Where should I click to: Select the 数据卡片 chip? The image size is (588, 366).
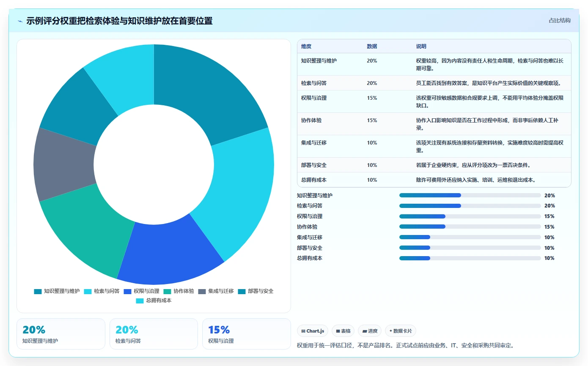click(x=401, y=331)
